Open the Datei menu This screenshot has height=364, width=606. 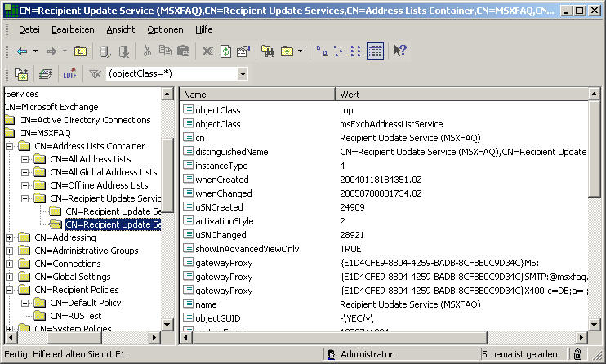pyautogui.click(x=29, y=29)
